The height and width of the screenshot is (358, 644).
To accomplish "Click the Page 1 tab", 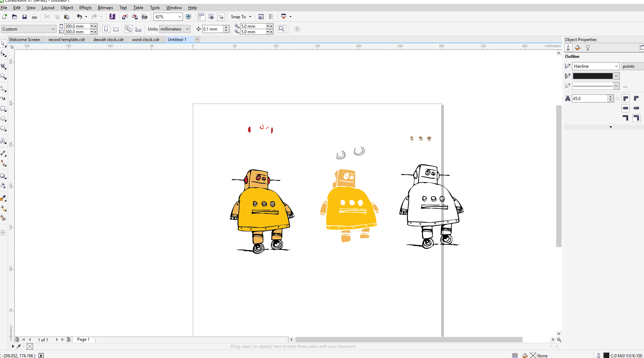I will click(x=83, y=339).
